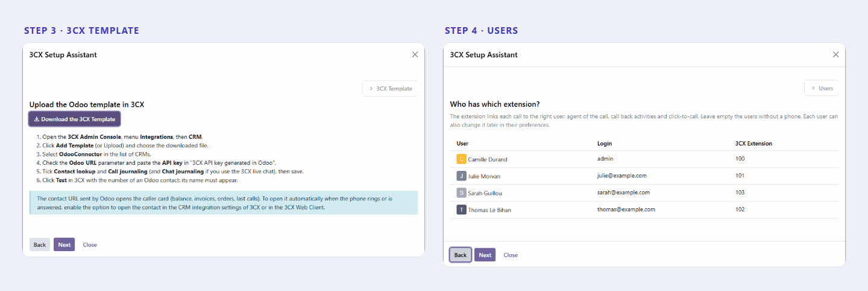Click Sarah Guillou's avatar icon
The width and height of the screenshot is (868, 291).
tap(462, 193)
